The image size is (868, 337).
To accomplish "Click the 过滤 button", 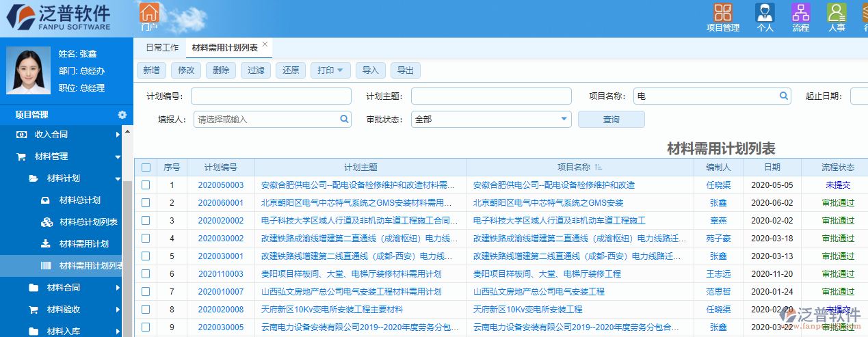I will pyautogui.click(x=257, y=70).
